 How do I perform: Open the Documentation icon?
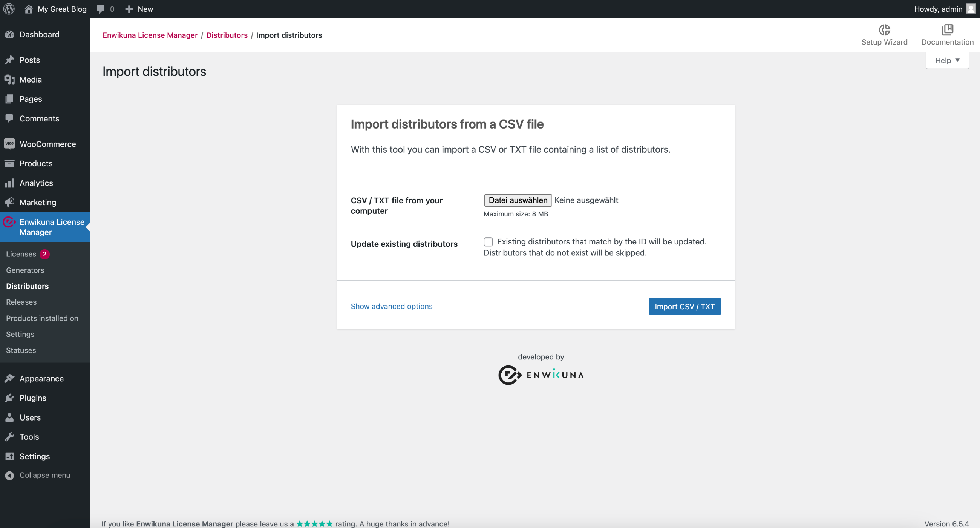pos(947,30)
